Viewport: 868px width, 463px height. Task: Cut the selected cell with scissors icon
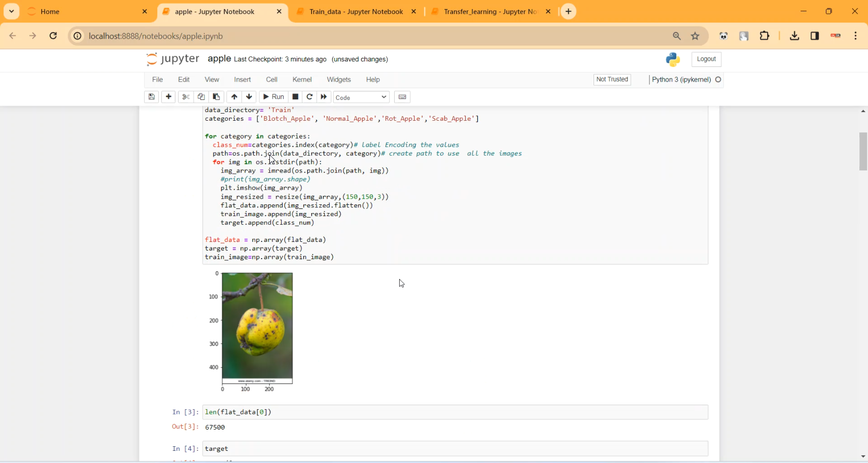pos(185,97)
